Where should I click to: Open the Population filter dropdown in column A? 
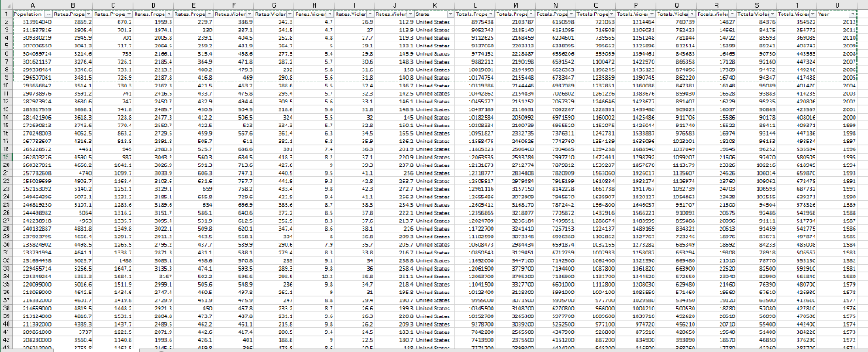click(48, 13)
